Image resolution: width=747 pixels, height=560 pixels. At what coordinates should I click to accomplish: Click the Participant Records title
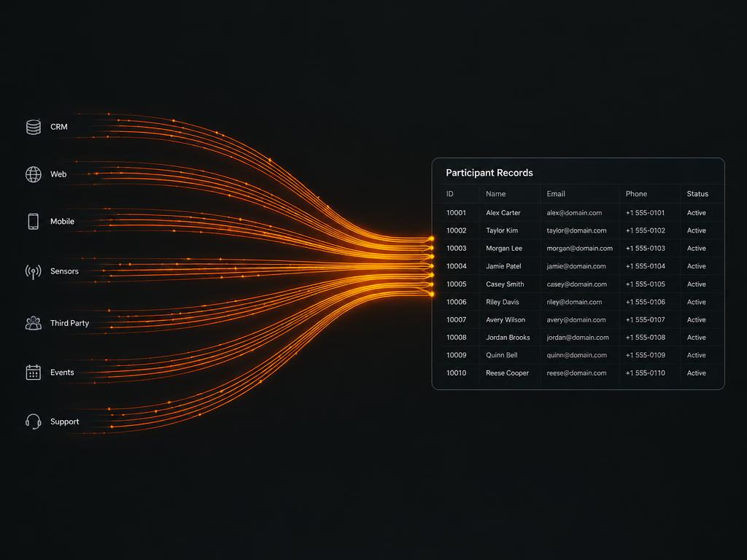489,173
